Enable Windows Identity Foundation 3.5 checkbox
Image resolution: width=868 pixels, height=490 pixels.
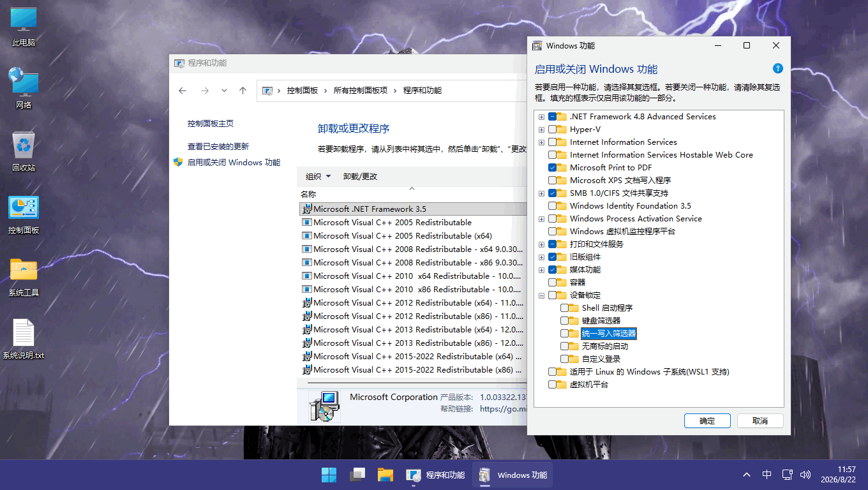[552, 206]
